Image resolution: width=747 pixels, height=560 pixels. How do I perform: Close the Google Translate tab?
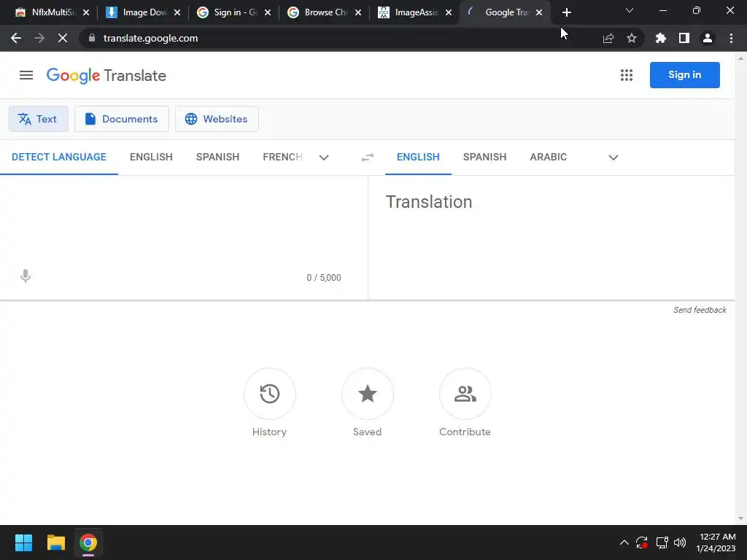(539, 13)
